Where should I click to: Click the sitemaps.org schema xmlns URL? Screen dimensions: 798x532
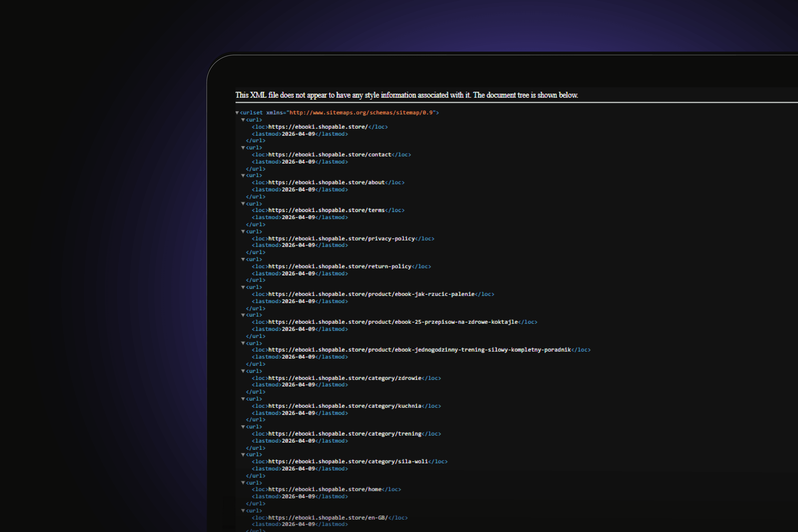click(361, 113)
